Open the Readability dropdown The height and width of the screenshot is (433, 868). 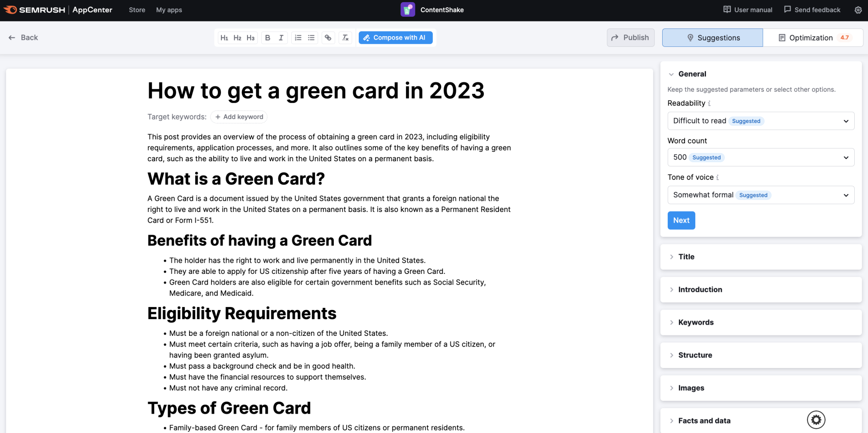click(761, 121)
